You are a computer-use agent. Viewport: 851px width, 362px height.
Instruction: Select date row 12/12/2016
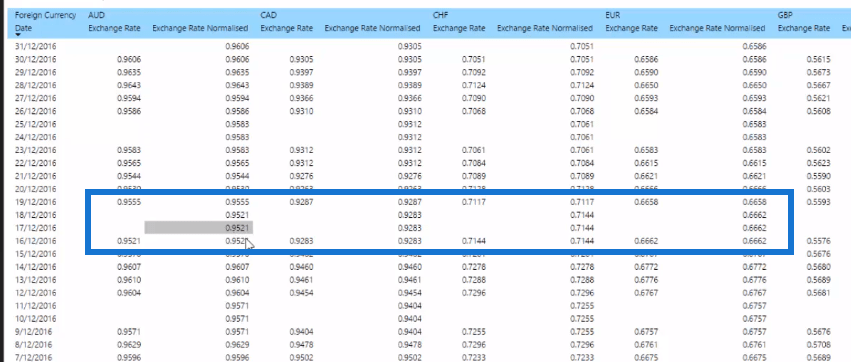[35, 293]
